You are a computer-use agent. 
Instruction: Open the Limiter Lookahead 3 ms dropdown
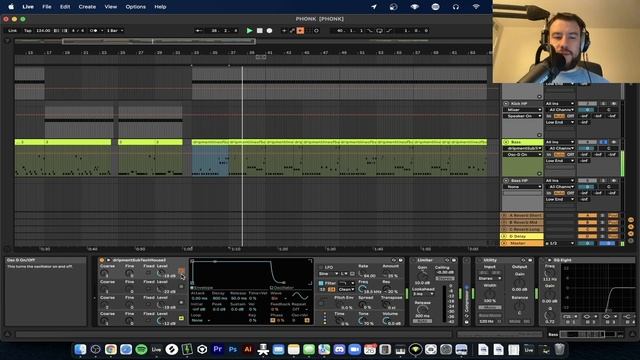point(422,294)
